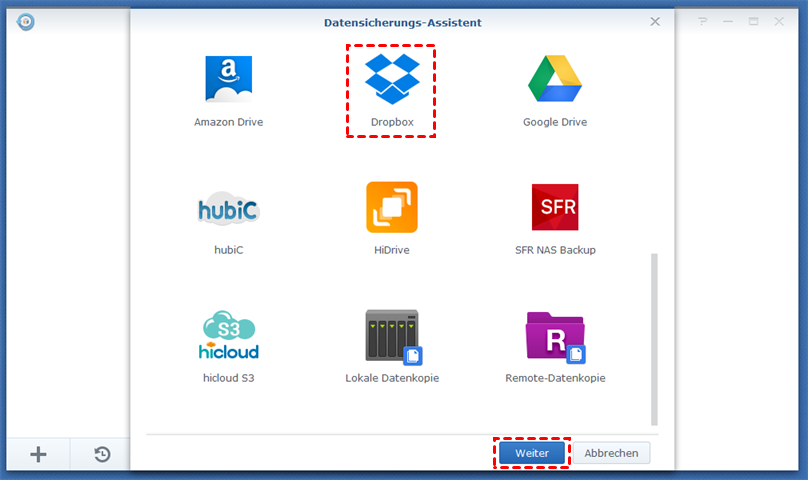This screenshot has height=480, width=808.
Task: Close the Datensicherungs-Assistent dialog
Action: tap(655, 22)
